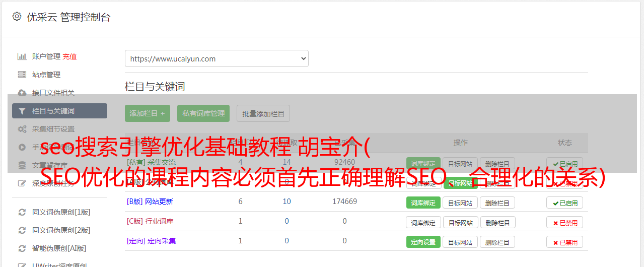
Task: Click the 栏目与关键词 page heading
Action: pyautogui.click(x=155, y=87)
